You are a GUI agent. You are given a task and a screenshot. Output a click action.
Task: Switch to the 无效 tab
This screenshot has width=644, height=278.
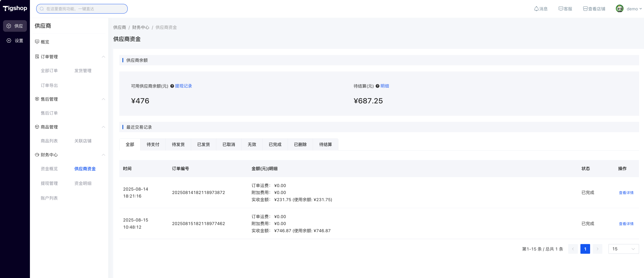(252, 144)
